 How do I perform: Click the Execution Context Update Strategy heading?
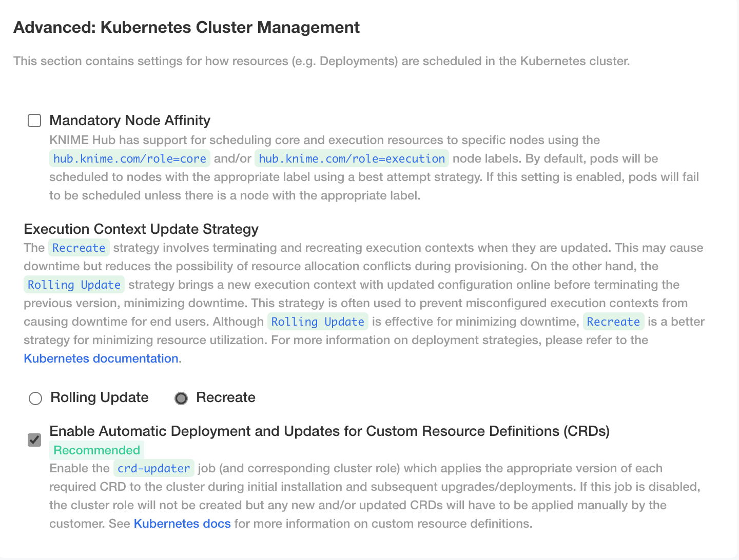(x=141, y=229)
